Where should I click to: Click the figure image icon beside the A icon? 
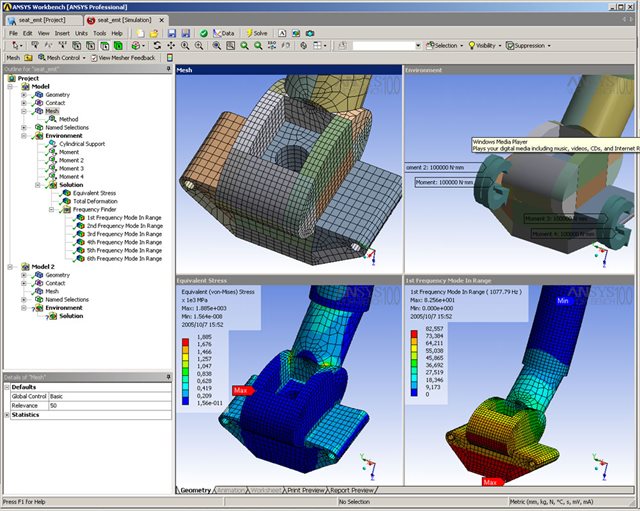[296, 33]
